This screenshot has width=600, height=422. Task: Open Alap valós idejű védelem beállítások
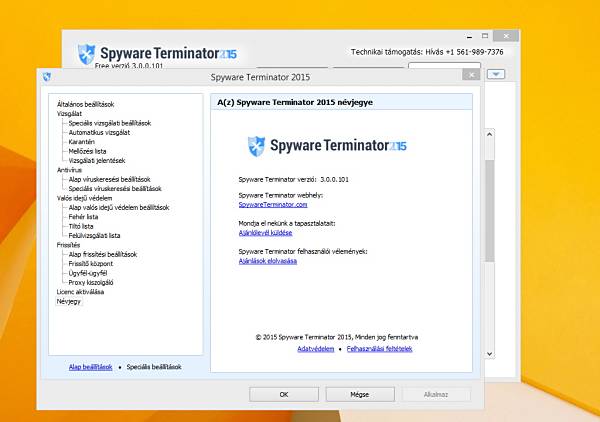(x=119, y=207)
